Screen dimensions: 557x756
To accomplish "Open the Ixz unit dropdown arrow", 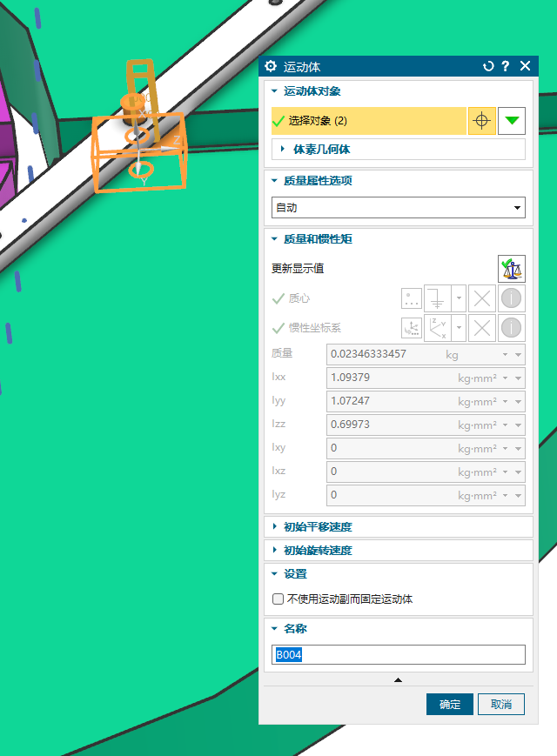I will tap(505, 472).
